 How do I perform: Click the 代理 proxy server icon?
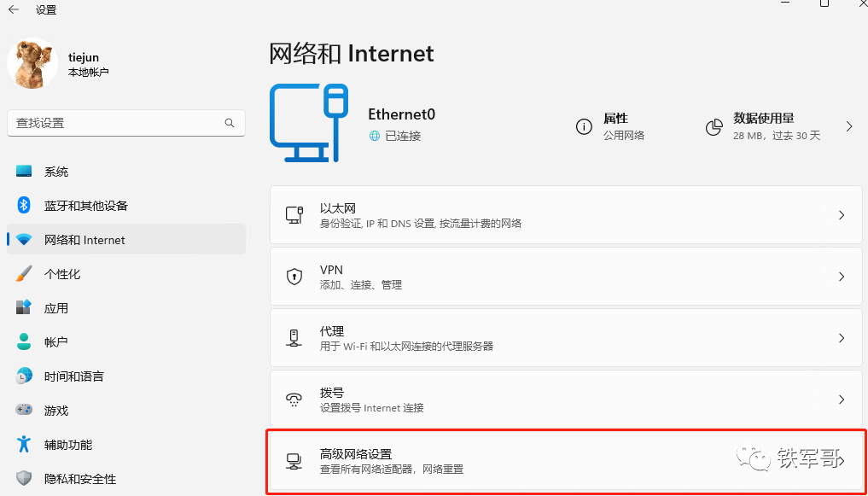pos(294,338)
